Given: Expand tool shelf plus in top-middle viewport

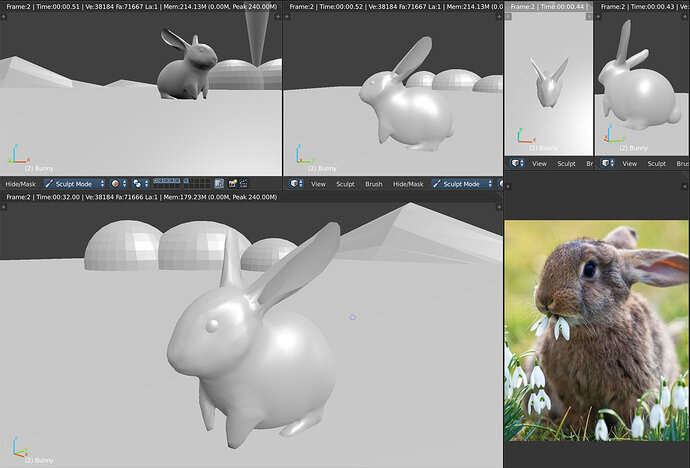Looking at the screenshot, I should pyautogui.click(x=287, y=16).
